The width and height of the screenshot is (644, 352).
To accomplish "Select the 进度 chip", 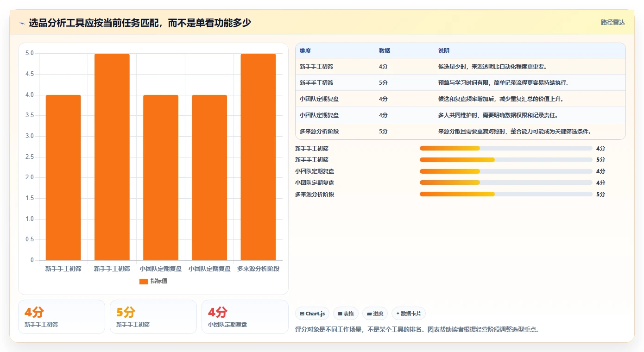I will 375,314.
